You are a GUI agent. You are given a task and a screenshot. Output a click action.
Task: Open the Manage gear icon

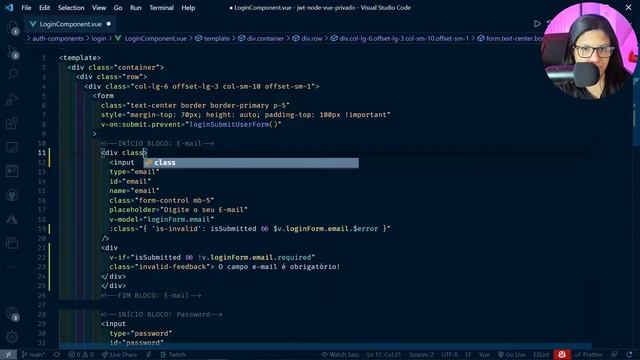(x=12, y=337)
